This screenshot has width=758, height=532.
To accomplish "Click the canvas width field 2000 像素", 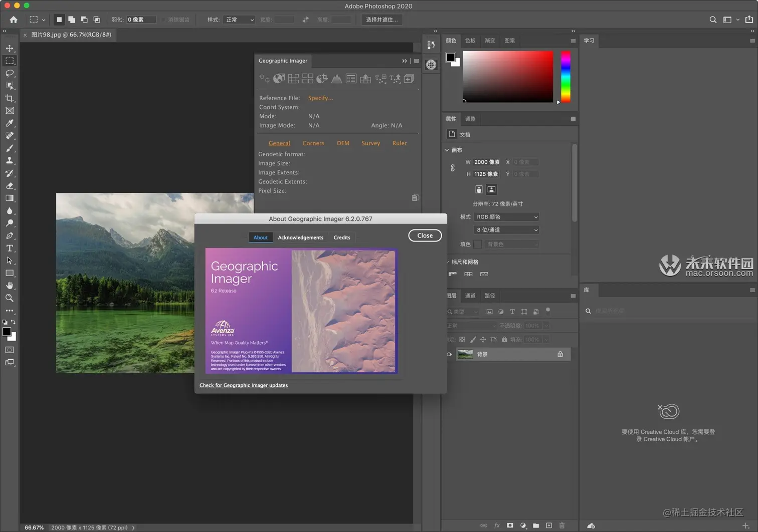I will pos(486,162).
